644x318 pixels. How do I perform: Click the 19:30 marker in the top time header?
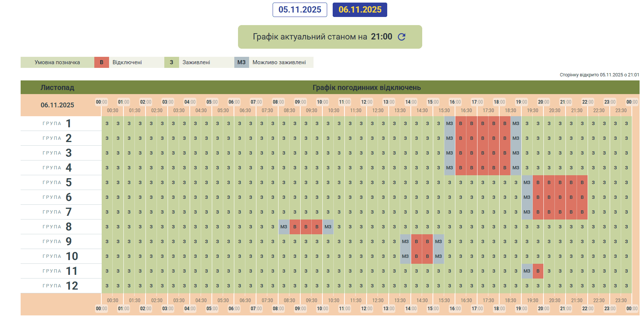532,110
